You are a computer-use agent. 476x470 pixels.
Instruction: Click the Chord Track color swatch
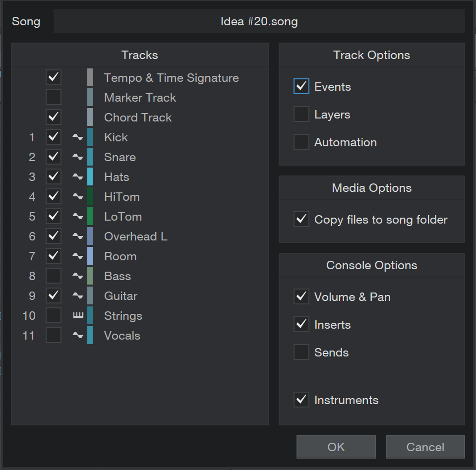click(x=90, y=117)
